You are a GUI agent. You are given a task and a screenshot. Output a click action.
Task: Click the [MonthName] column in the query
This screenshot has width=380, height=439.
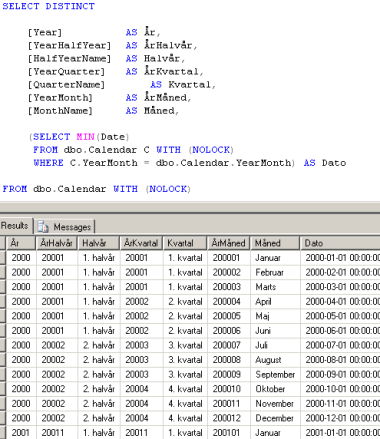coord(60,111)
